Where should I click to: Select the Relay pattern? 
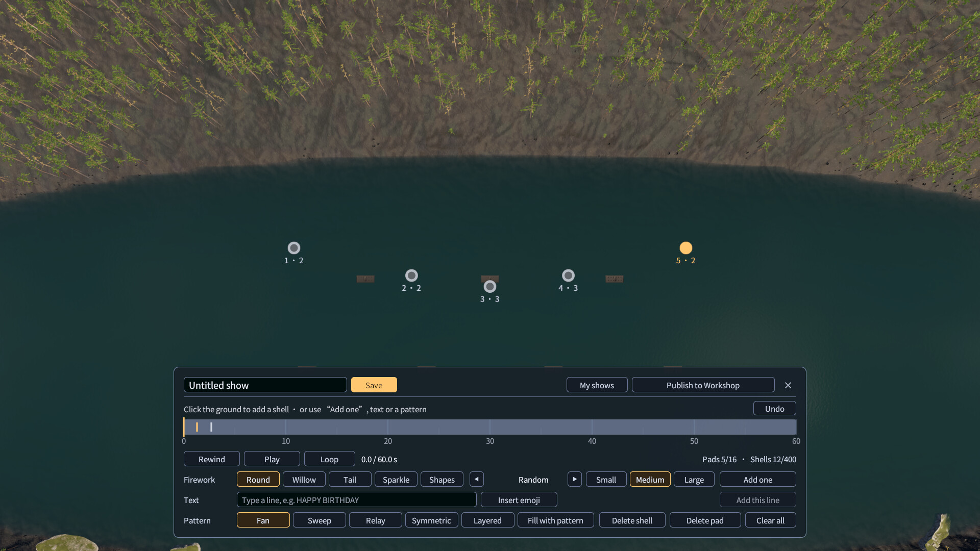pos(376,520)
